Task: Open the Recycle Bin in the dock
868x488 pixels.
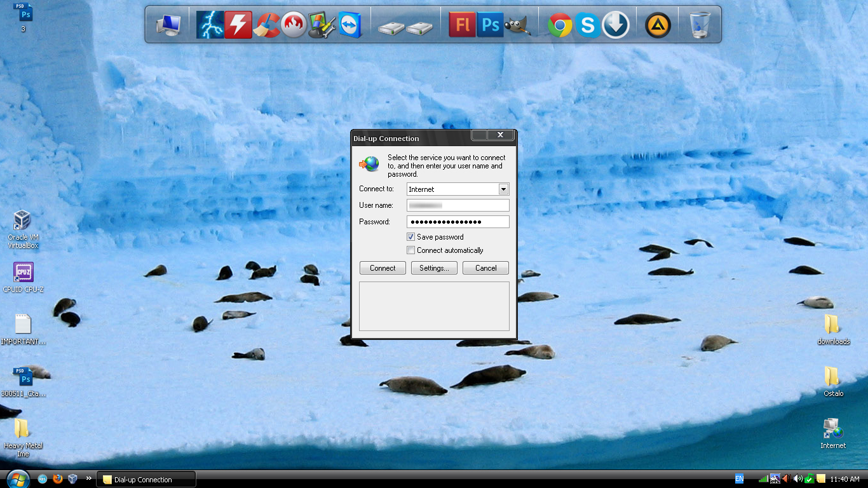Action: point(700,25)
